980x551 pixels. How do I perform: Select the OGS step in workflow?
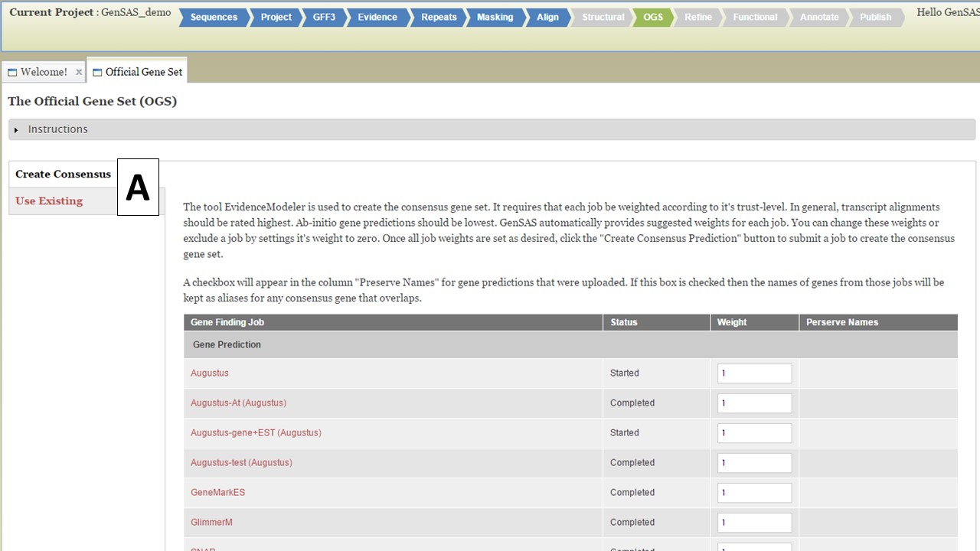652,18
